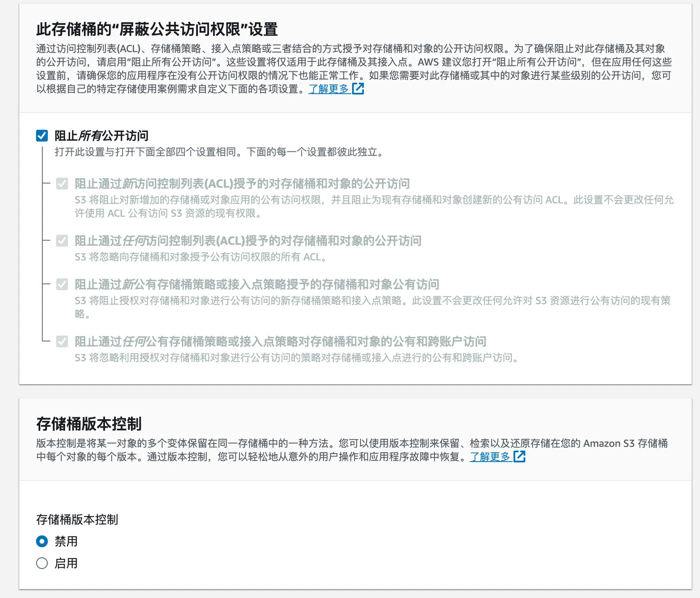Viewport: 700px width, 598px height.
Task: Toggle checkbox for blocking new public bucket policies
Action: pos(62,284)
